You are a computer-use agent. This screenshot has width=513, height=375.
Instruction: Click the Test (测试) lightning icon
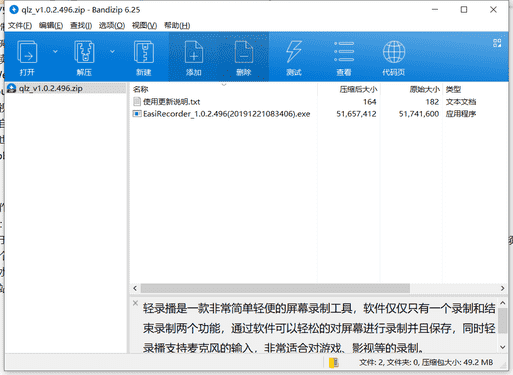[x=294, y=52]
